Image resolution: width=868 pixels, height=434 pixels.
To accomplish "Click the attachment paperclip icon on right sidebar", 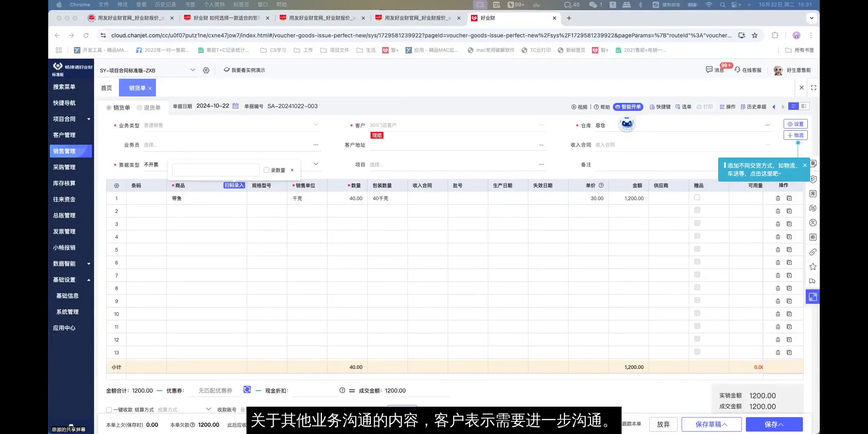I will coord(812,252).
